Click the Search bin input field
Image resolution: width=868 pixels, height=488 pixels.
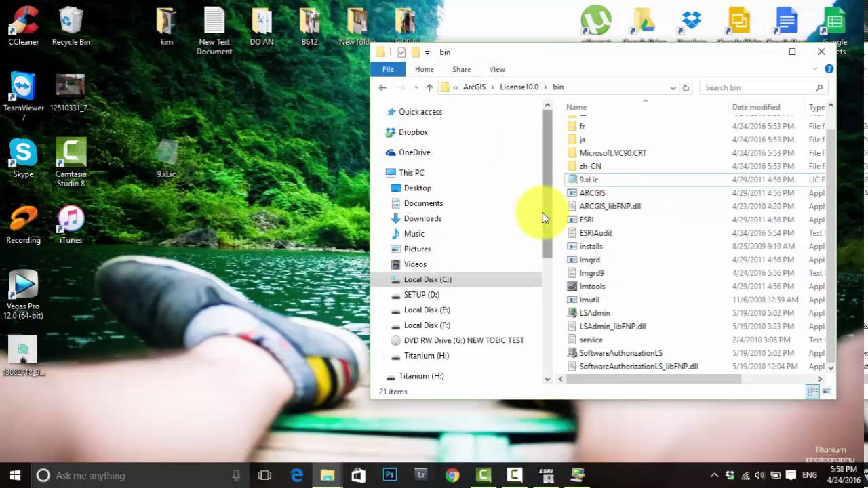click(x=764, y=87)
